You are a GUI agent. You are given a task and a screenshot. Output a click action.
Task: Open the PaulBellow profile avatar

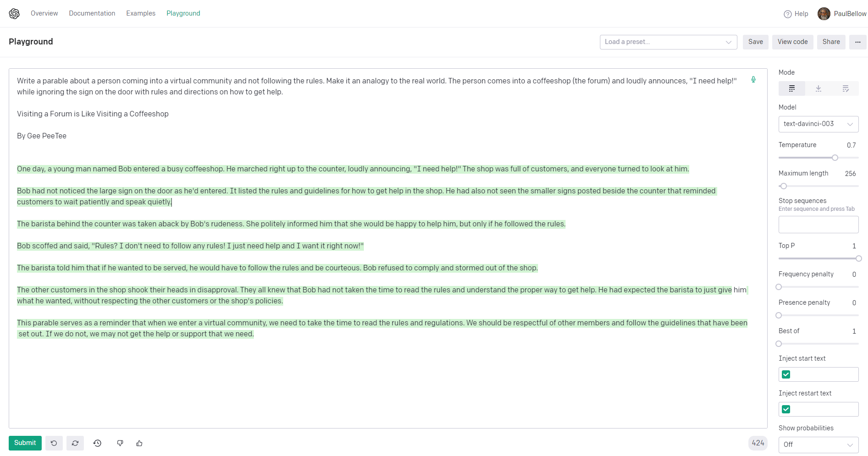tap(824, 14)
